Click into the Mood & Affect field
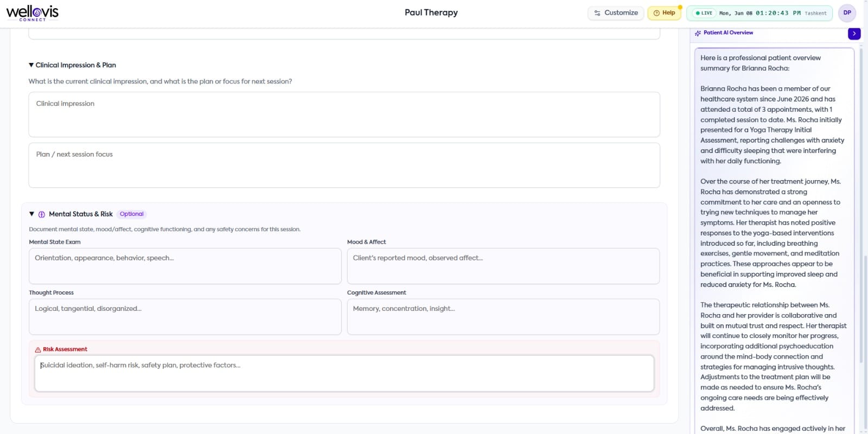This screenshot has height=434, width=868. click(x=503, y=266)
